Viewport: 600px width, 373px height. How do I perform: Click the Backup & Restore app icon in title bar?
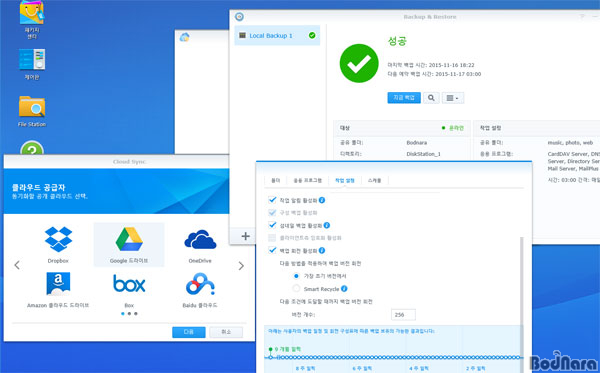pos(239,16)
